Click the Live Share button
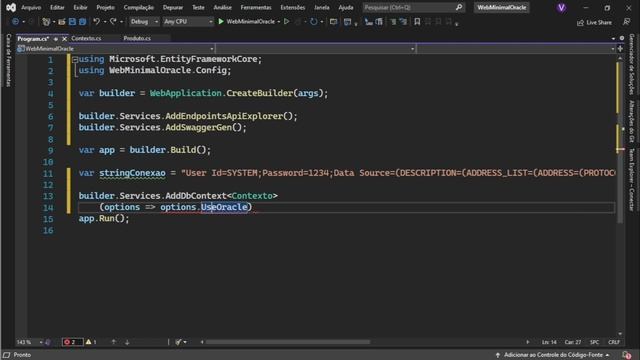640x360 pixels. [594, 22]
